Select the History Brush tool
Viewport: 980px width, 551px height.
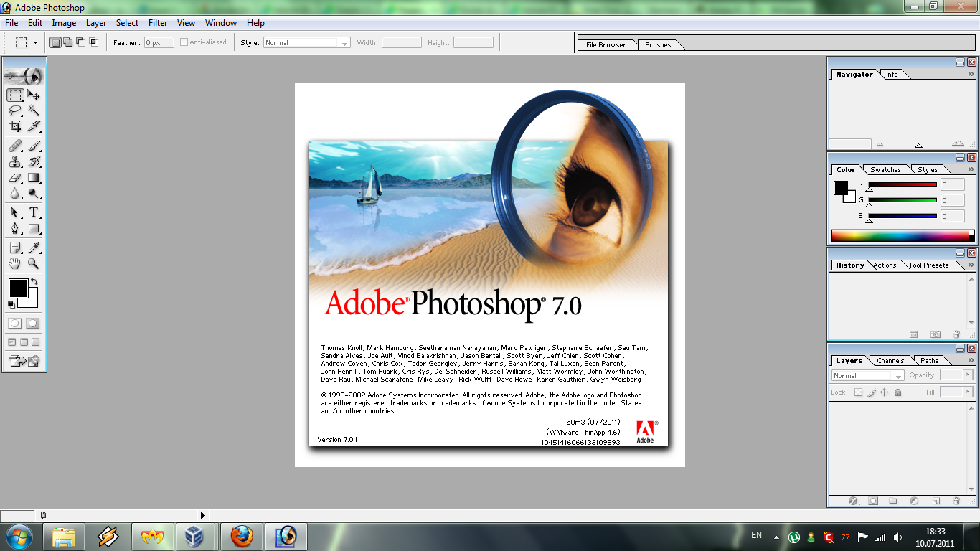pyautogui.click(x=34, y=162)
